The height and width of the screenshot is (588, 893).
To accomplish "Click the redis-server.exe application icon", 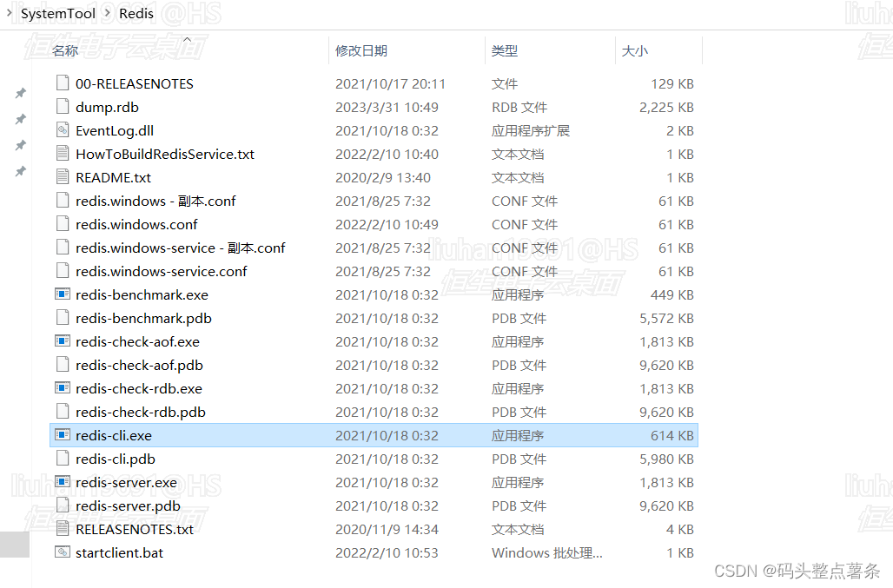I will pyautogui.click(x=61, y=482).
